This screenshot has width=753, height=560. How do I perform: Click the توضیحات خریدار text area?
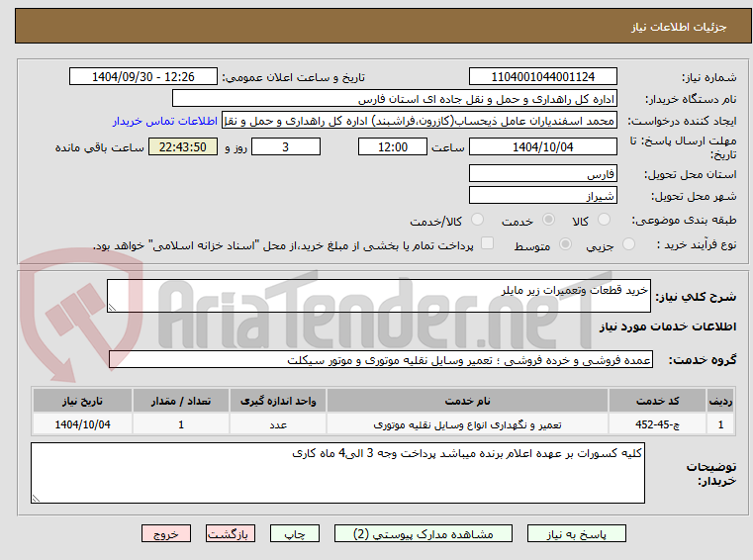[337, 473]
